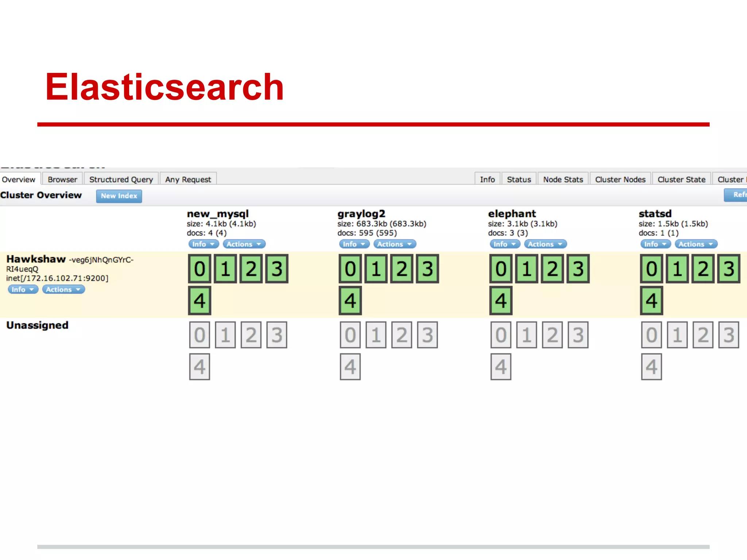The height and width of the screenshot is (560, 747).
Task: Select green shard 1 of new_mysql
Action: click(225, 269)
